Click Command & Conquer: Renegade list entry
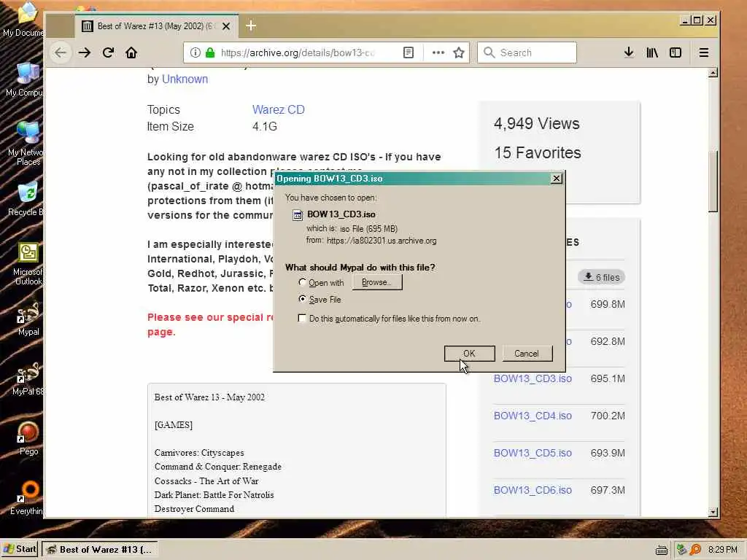 (x=217, y=467)
